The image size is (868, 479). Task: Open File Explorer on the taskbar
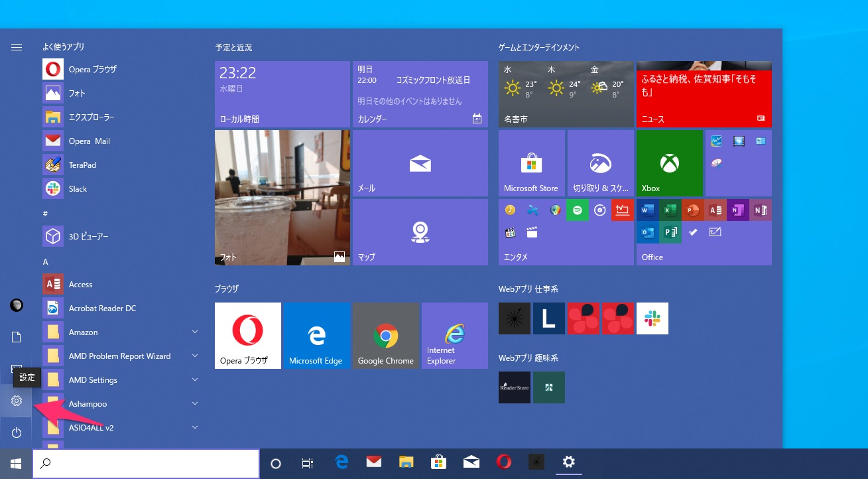click(406, 462)
